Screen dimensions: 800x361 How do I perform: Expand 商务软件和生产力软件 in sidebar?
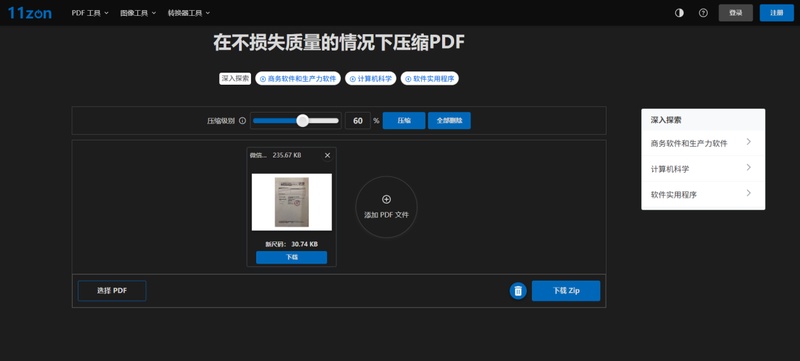point(703,143)
